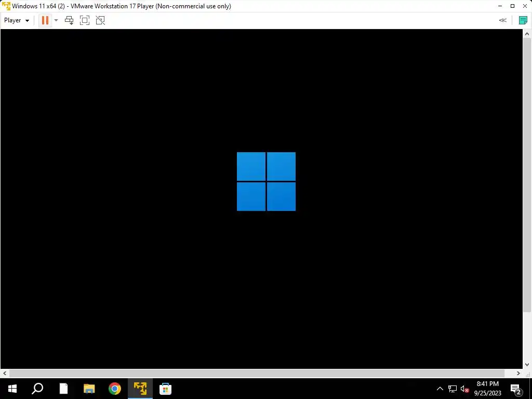This screenshot has width=532, height=399.
Task: Pause the virtual machine with the orange button
Action: [x=45, y=20]
